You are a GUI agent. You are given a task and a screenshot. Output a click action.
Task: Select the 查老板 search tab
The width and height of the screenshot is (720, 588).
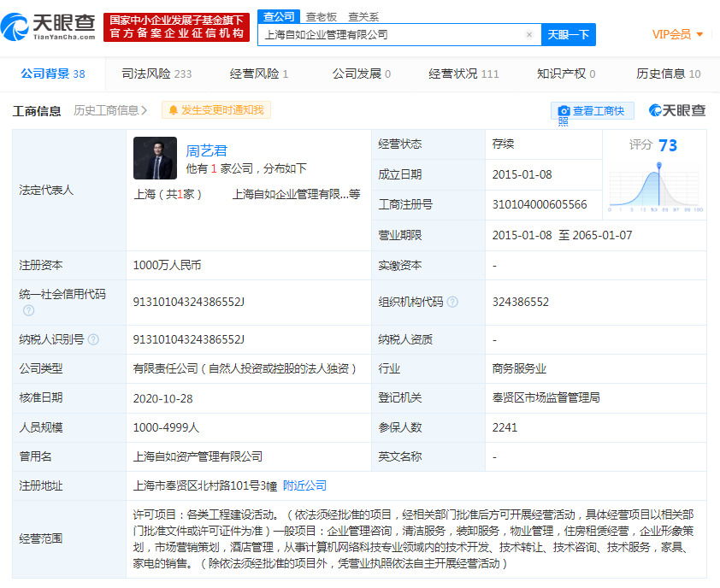[x=322, y=17]
